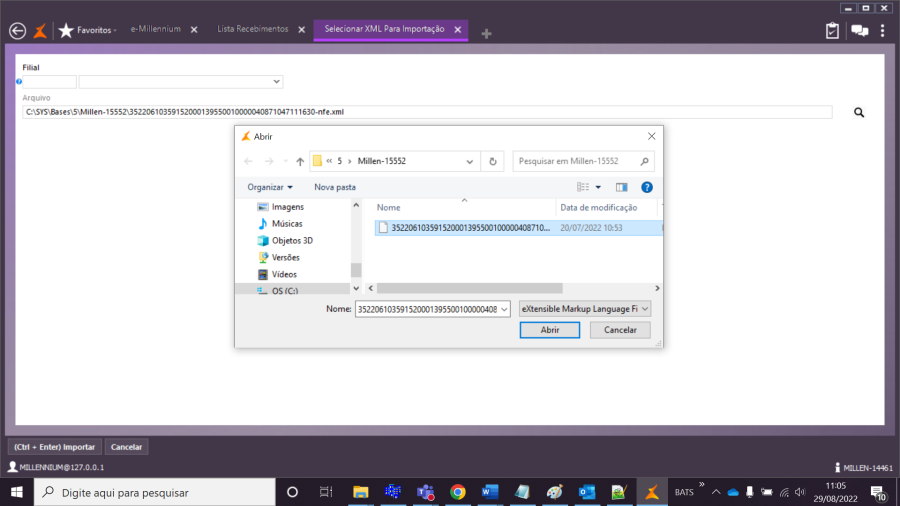The width and height of the screenshot is (900, 506).
Task: Sort files by Nome column
Action: (389, 208)
